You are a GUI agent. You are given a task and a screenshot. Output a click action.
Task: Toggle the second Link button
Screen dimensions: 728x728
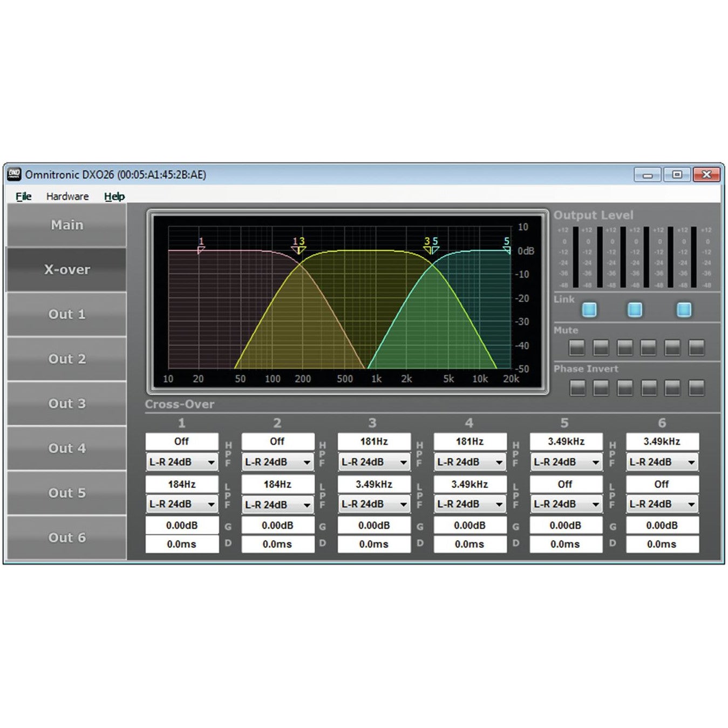coord(635,310)
